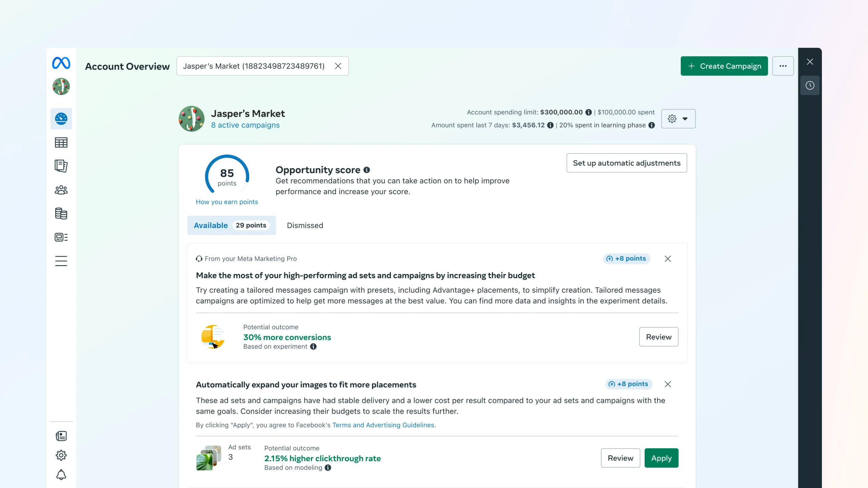Click the Create Campaign button

(724, 66)
